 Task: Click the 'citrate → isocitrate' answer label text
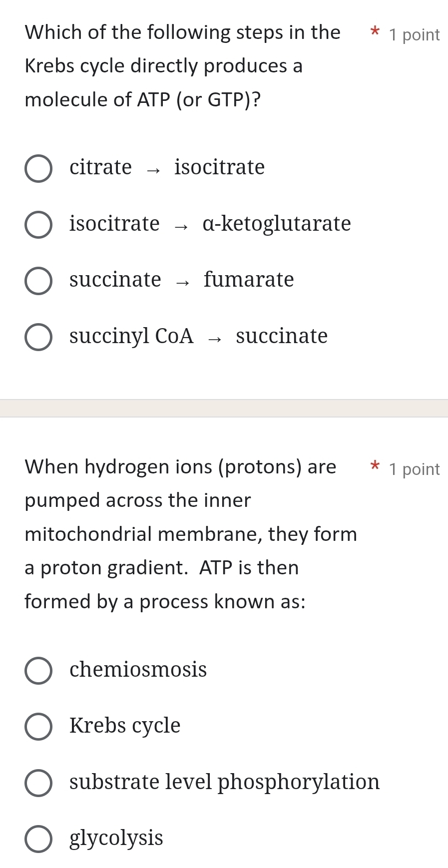[167, 167]
